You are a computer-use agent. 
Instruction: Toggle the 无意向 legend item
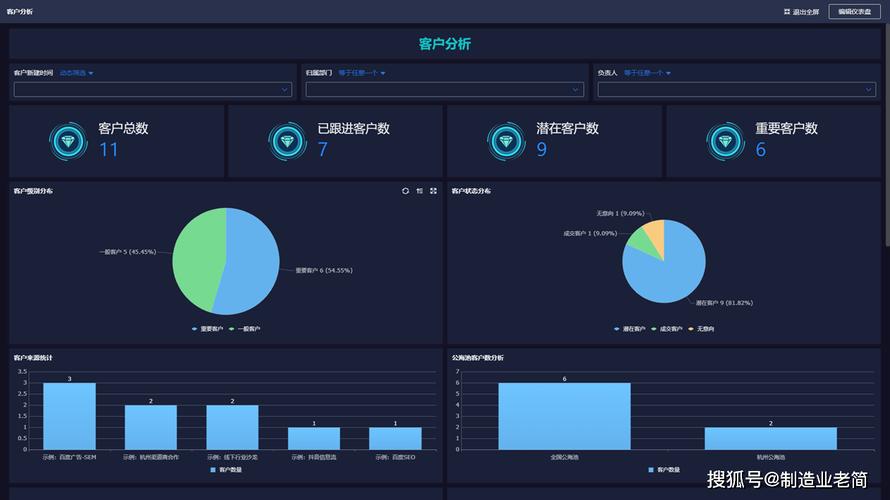tap(702, 329)
